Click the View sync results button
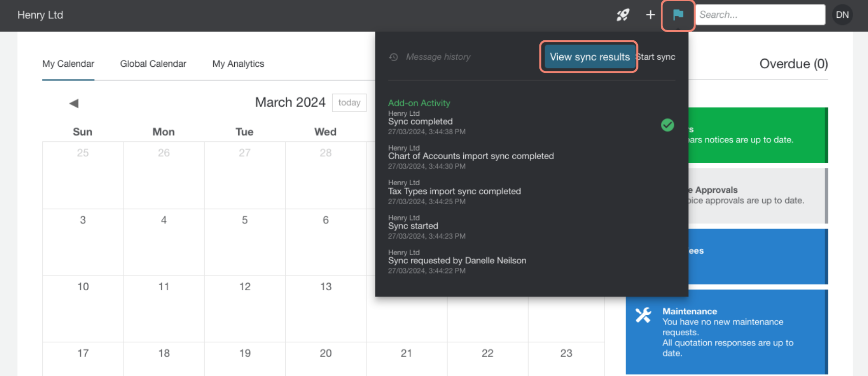The height and width of the screenshot is (376, 868). (588, 57)
